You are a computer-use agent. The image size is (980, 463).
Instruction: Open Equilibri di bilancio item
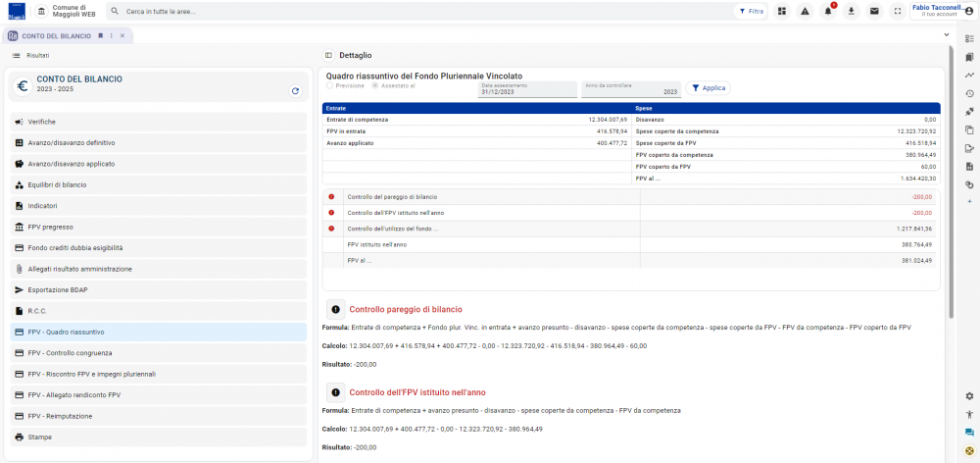pos(158,184)
